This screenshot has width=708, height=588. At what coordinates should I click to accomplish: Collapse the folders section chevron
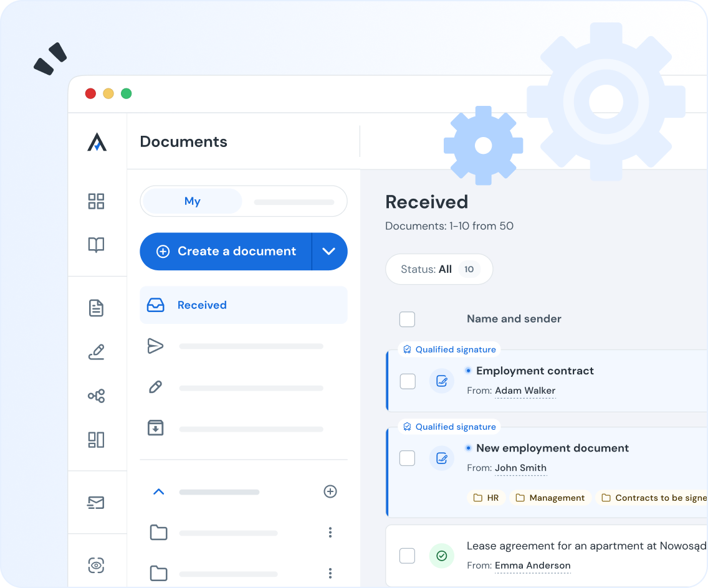pos(158,492)
